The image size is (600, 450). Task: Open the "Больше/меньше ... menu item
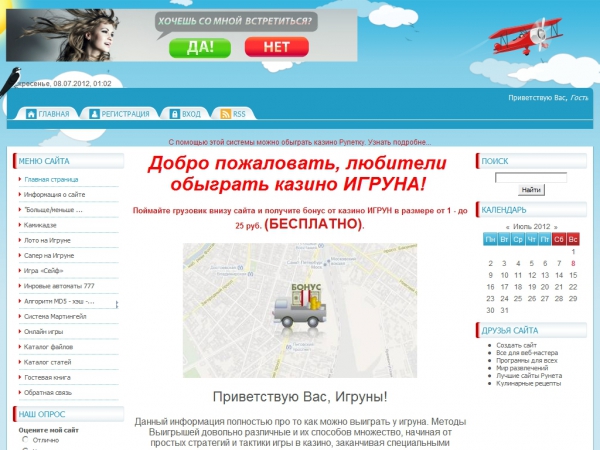coord(53,210)
